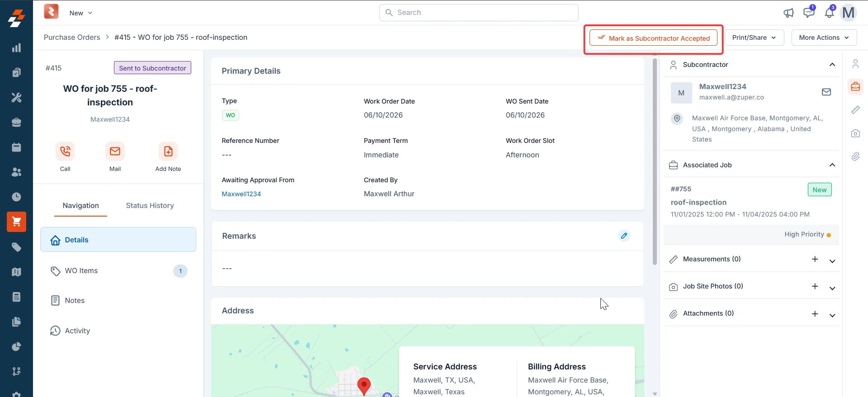Switch to the Status History tab
Screen dimensions: 868x397
[150, 205]
